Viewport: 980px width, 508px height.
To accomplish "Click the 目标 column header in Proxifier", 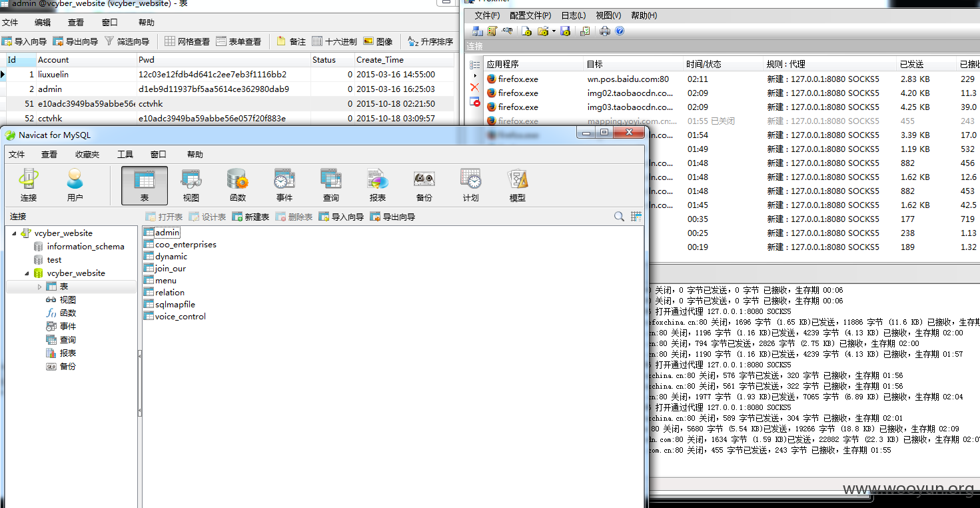I will [x=633, y=64].
